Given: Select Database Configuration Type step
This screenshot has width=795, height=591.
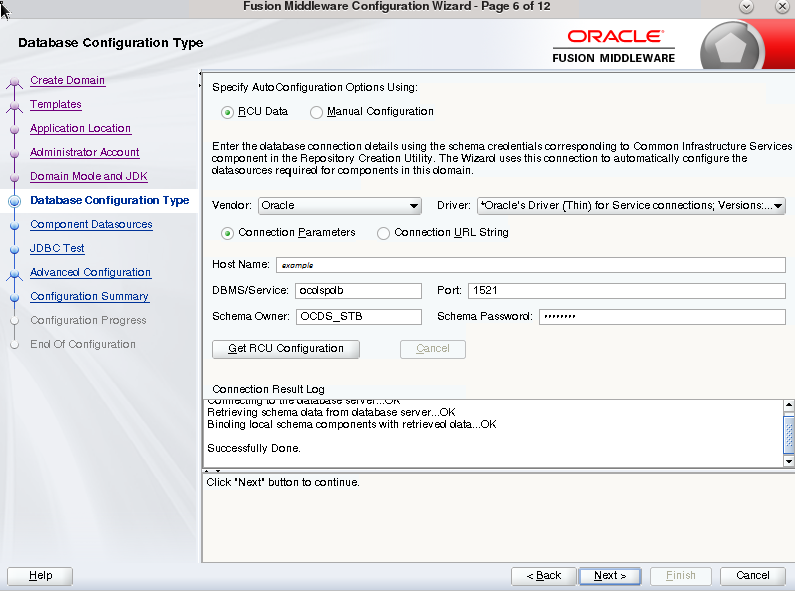Looking at the screenshot, I should (x=110, y=200).
